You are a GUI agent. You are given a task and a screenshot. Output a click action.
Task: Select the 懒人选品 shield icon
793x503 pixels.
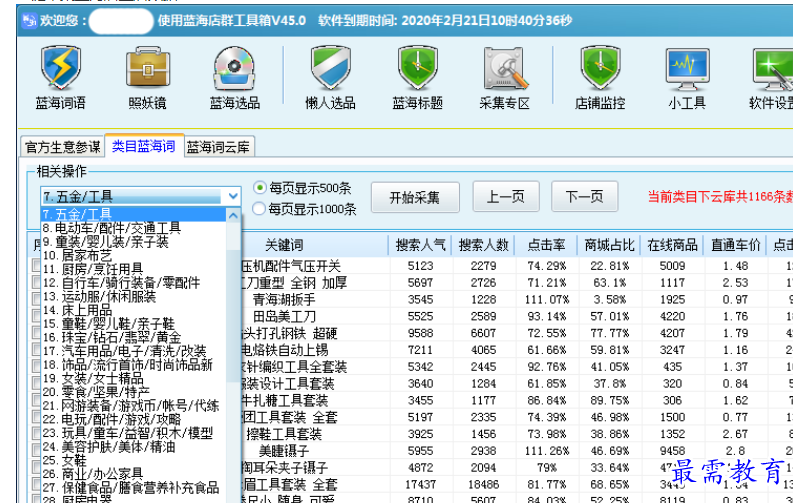pyautogui.click(x=330, y=77)
